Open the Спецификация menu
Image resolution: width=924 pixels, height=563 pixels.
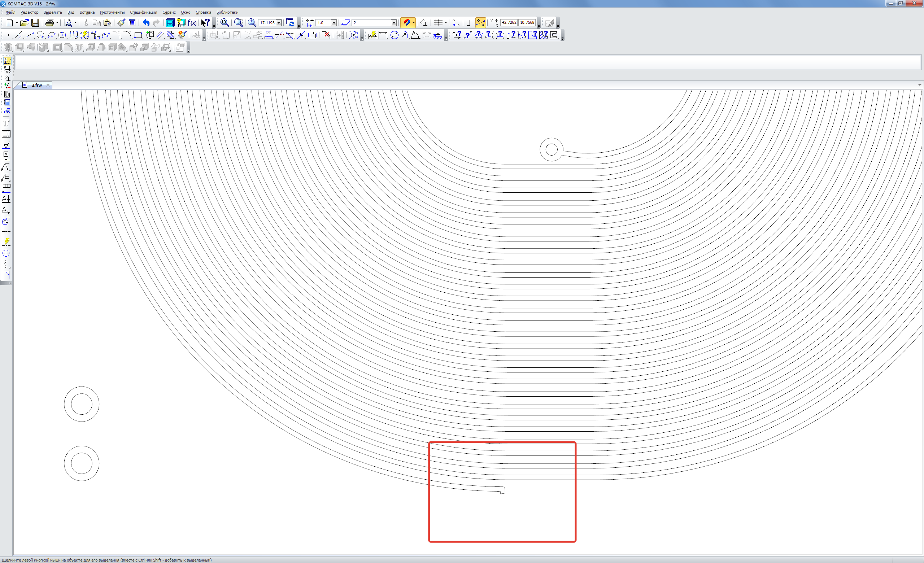coord(143,12)
